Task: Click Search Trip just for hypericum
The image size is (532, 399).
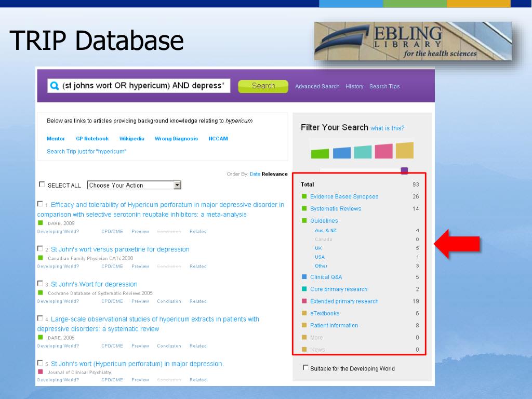Action: [87, 151]
